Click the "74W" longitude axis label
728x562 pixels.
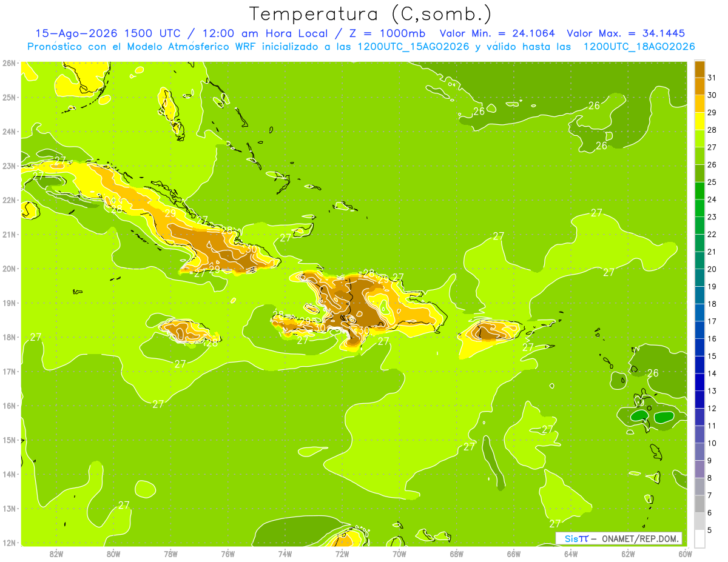click(x=285, y=554)
